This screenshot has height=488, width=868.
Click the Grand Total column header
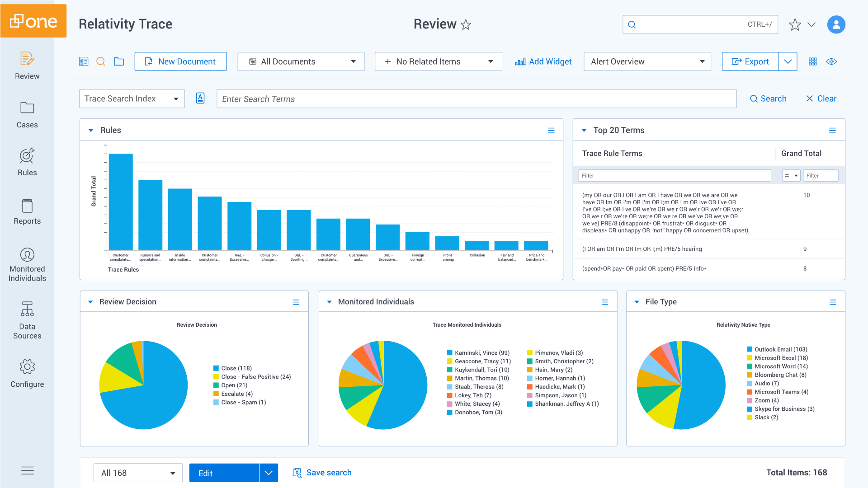point(801,153)
